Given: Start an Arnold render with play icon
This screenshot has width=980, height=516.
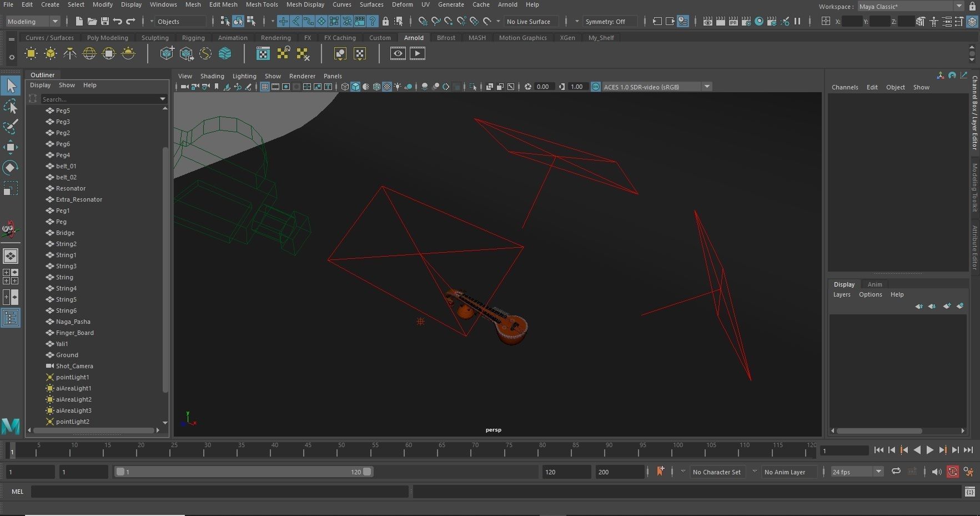Looking at the screenshot, I should click(x=417, y=54).
